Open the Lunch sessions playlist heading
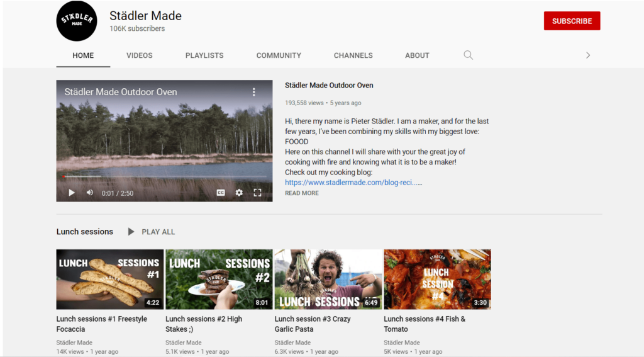 click(x=85, y=232)
